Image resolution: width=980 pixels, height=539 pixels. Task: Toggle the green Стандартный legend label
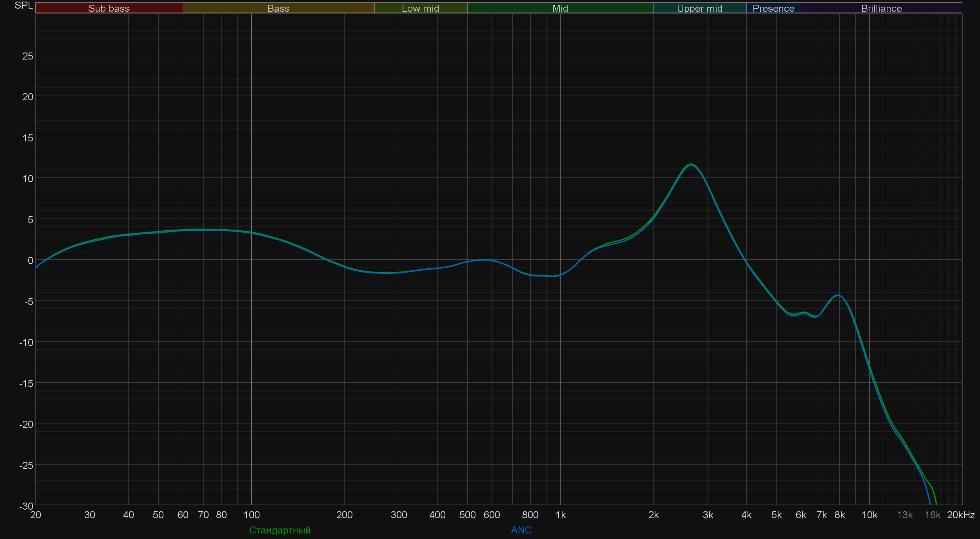pos(280,530)
